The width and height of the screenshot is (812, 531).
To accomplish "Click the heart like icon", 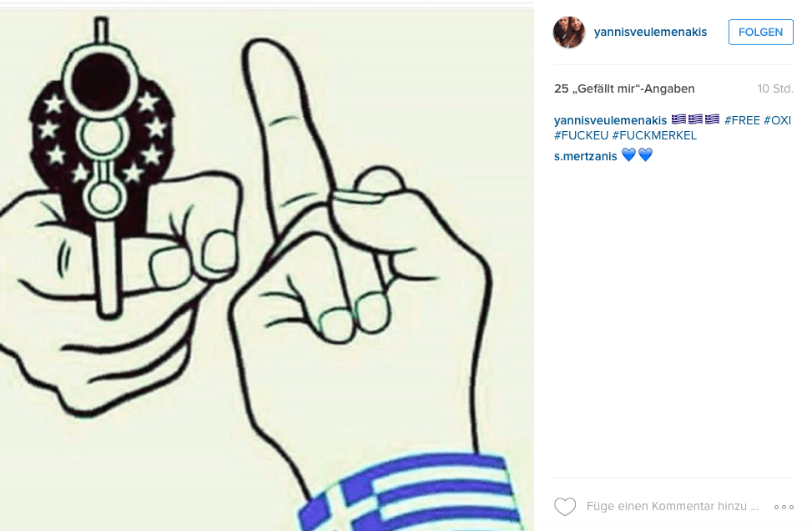I will (565, 507).
